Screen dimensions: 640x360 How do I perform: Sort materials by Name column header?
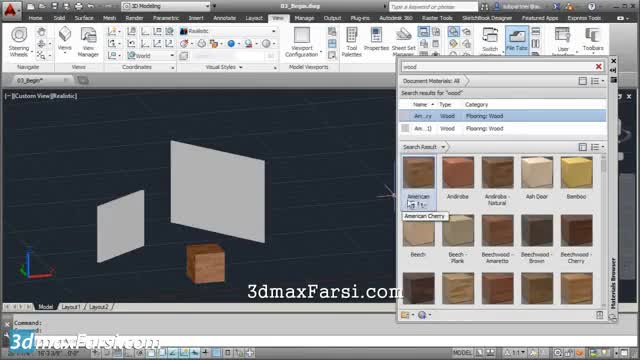pyautogui.click(x=420, y=104)
